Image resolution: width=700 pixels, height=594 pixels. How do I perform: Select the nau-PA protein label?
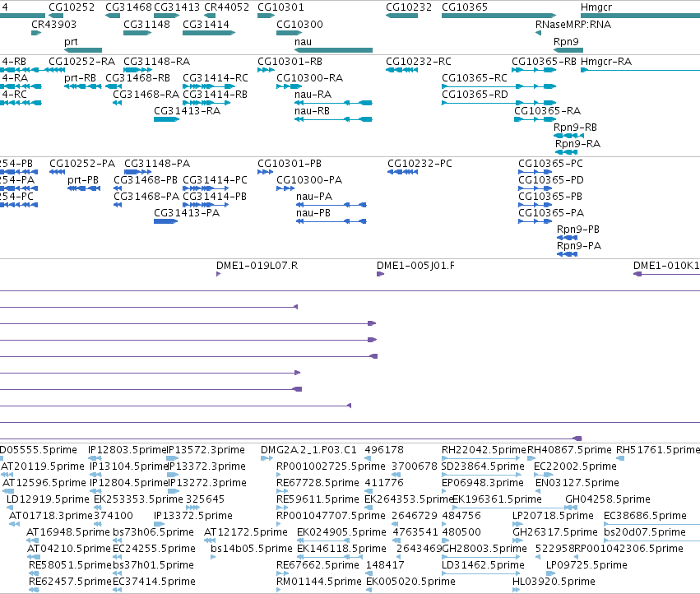point(314,197)
